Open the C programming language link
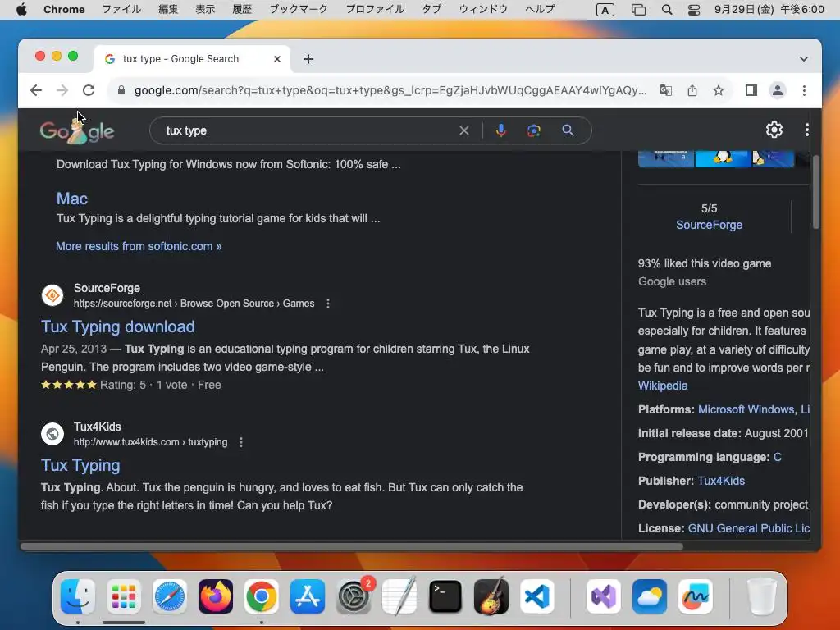Screen dimensions: 840x630 tap(778, 457)
